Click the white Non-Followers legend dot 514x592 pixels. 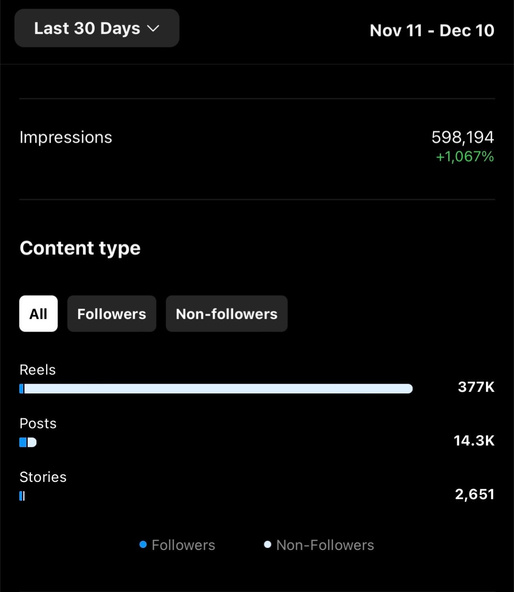(267, 544)
